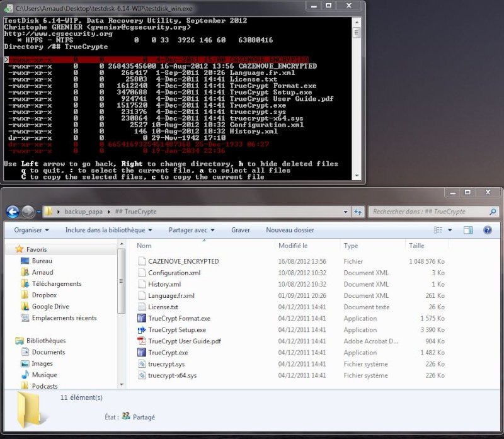Select the truecrypt-x64.sys file icon
Viewport: 504px width, 439px height.
point(142,375)
